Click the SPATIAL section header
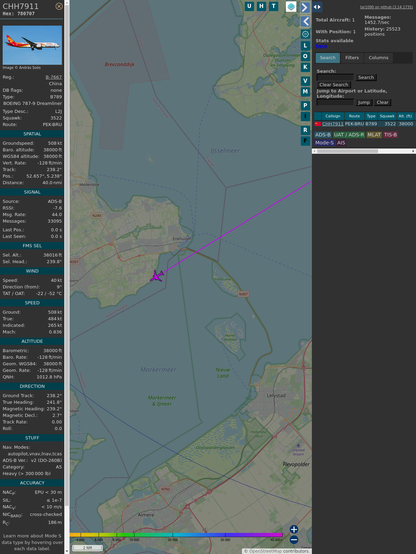The width and height of the screenshot is (416, 554). [32, 134]
